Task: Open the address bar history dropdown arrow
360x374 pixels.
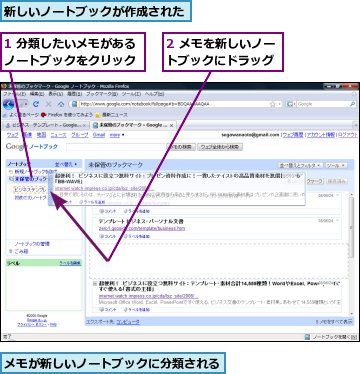Action: [x=280, y=104]
